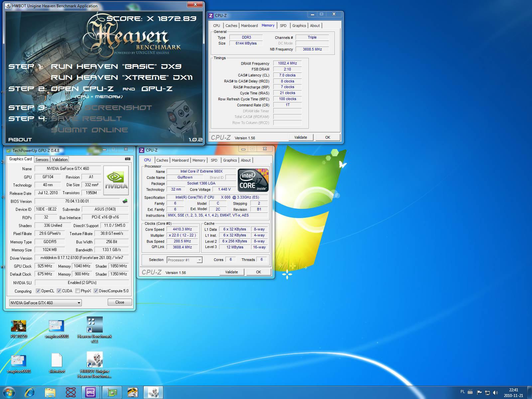
Task: Click the Core Speed value 4410.3 MHz
Action: pos(183,229)
